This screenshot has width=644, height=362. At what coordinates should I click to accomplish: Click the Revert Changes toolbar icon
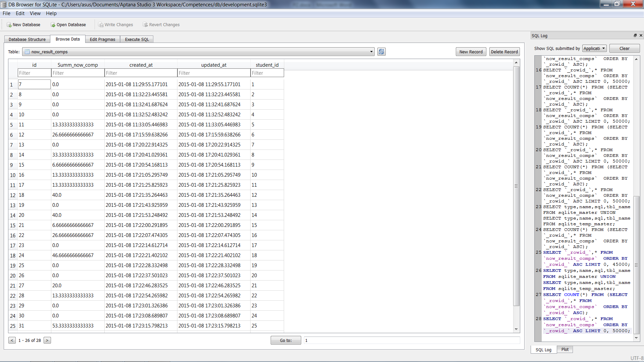pos(145,25)
